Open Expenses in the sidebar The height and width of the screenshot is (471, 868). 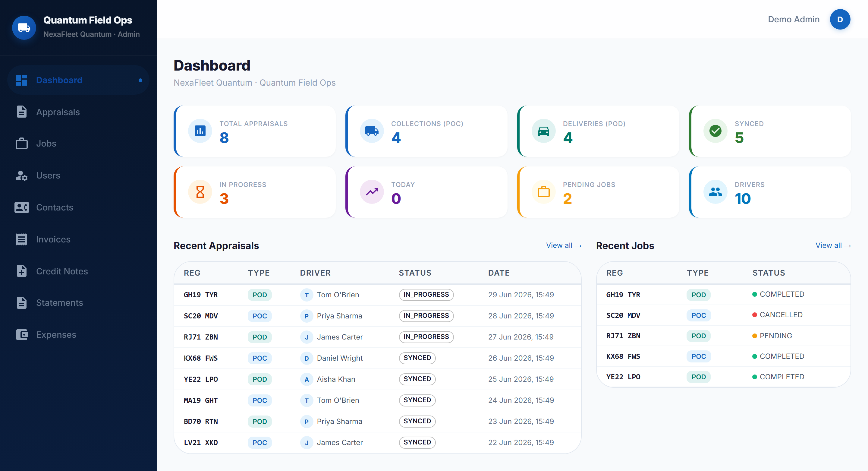click(78, 334)
